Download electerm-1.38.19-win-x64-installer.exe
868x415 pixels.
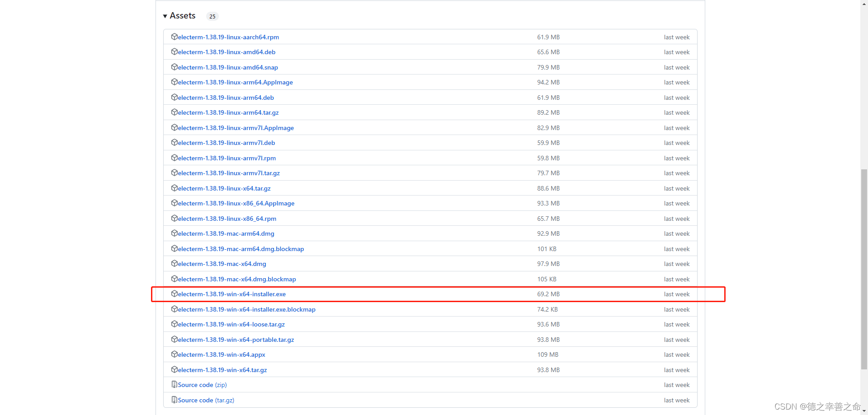232,294
